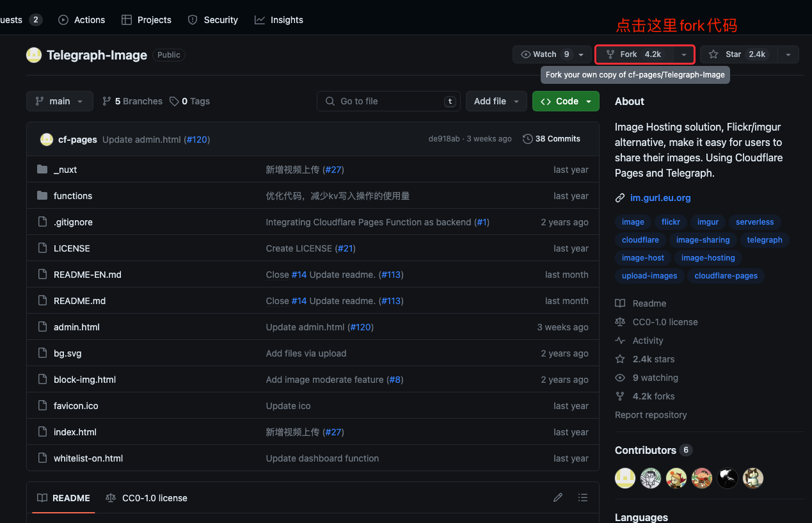
Task: Open the Readme link in About
Action: 641,303
